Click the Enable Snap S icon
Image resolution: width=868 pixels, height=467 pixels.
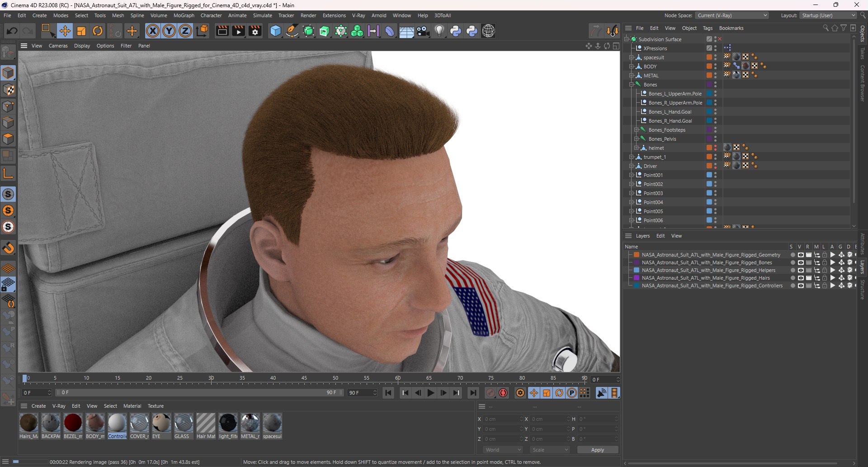tap(8, 194)
